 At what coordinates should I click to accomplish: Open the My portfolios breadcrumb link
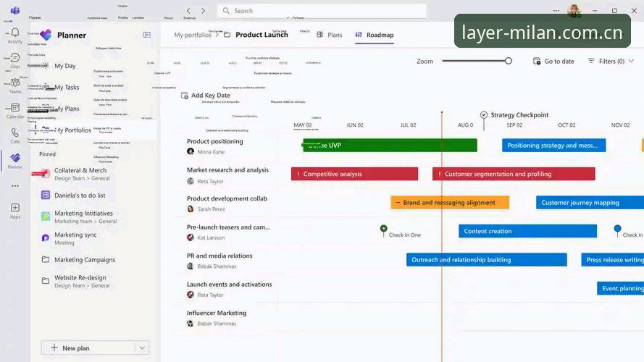click(x=193, y=35)
